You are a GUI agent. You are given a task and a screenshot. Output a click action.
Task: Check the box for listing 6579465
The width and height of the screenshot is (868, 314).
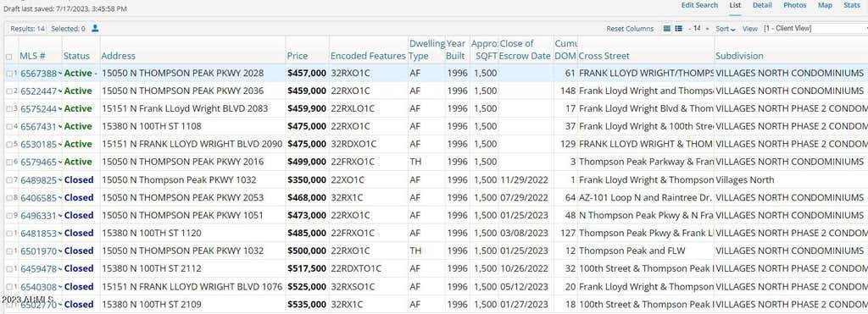(8, 163)
